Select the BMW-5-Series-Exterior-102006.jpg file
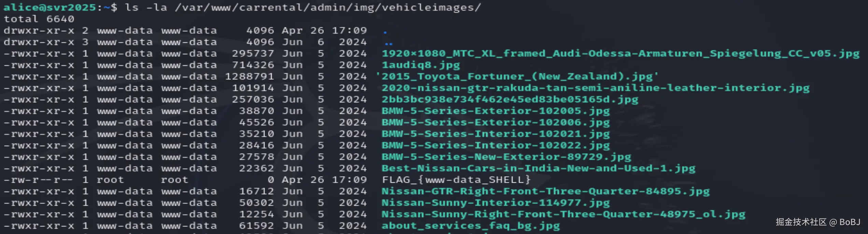Image resolution: width=868 pixels, height=234 pixels. click(x=495, y=122)
